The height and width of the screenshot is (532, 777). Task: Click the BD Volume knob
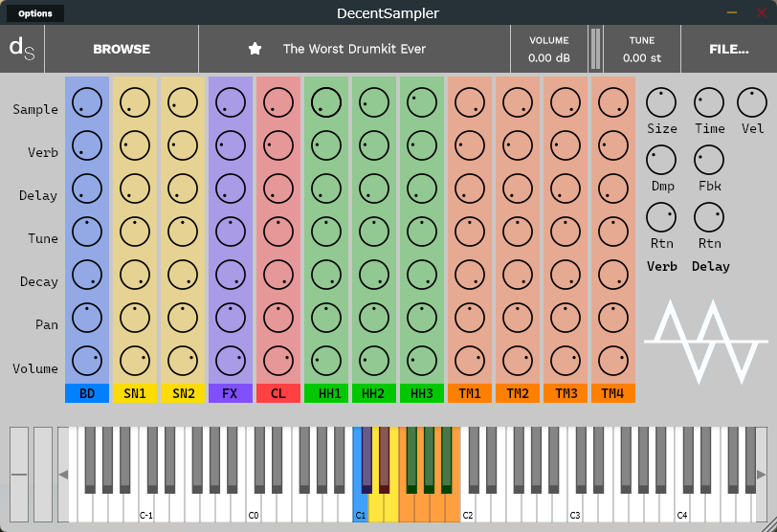(x=87, y=361)
